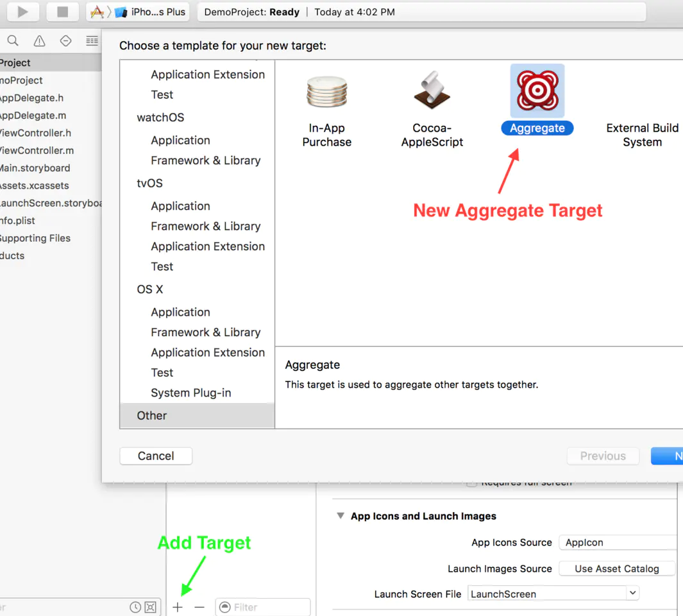Choose tvOS Test category
Screen dimensions: 683x616
(x=162, y=266)
